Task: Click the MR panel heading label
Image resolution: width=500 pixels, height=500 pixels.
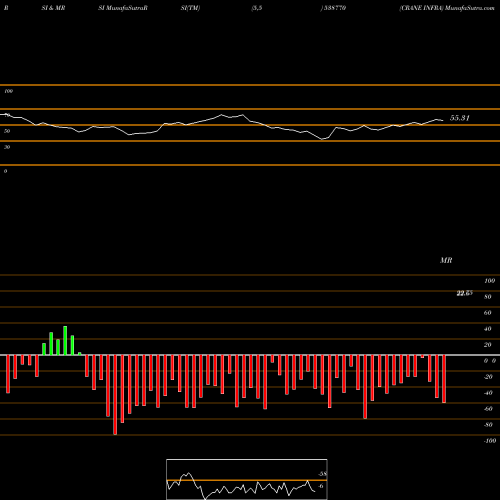Action: 446,260
